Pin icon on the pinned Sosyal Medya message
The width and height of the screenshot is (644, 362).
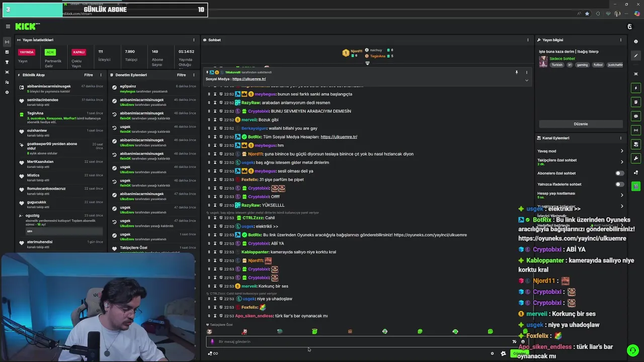(516, 72)
